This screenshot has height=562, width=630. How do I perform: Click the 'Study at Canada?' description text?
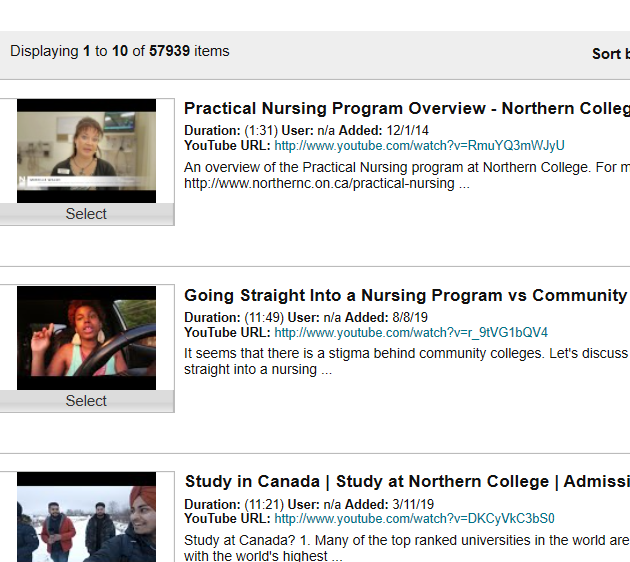coord(406,541)
